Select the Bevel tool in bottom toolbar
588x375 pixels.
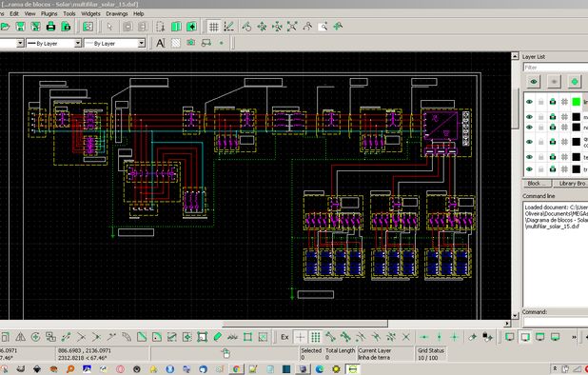tap(142, 337)
